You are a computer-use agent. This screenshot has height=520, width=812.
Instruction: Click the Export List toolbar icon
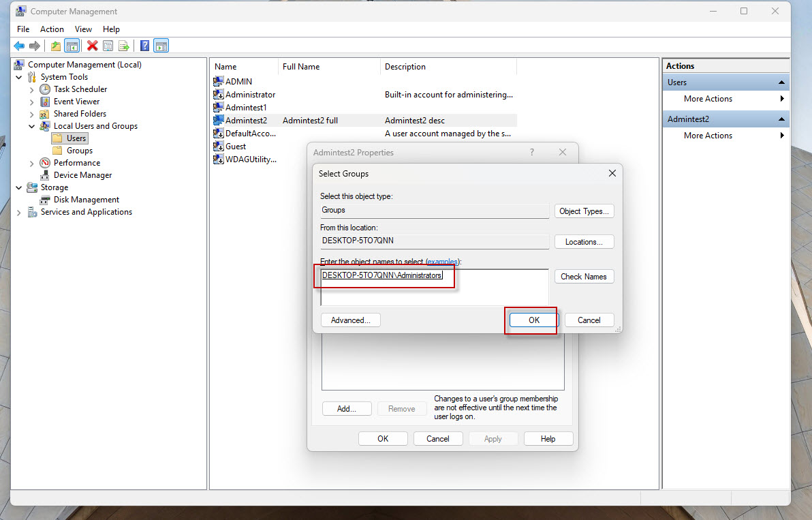124,46
